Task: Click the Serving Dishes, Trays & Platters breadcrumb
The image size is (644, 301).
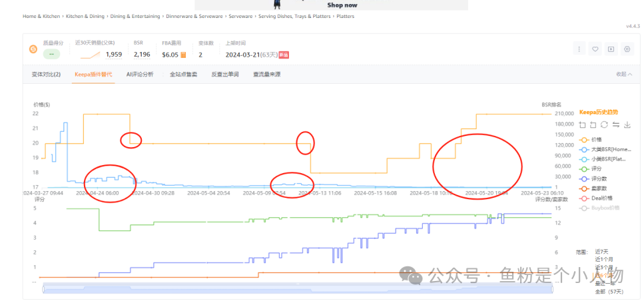Action: [294, 17]
